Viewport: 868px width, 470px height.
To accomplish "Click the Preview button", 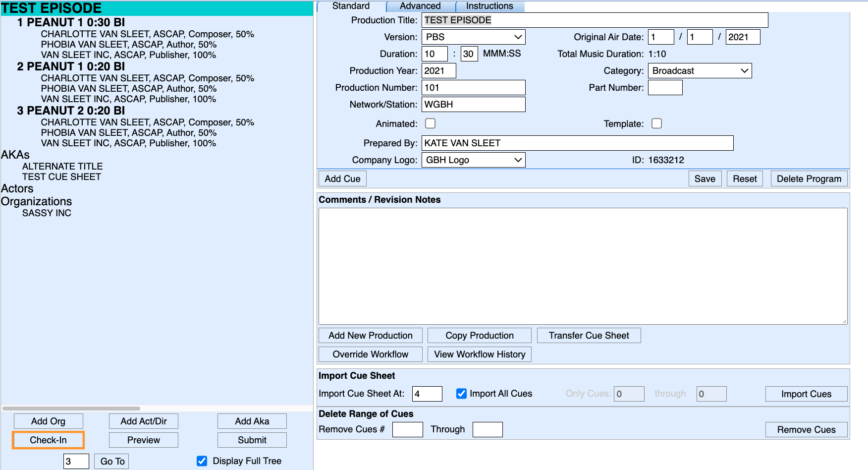I will point(144,440).
